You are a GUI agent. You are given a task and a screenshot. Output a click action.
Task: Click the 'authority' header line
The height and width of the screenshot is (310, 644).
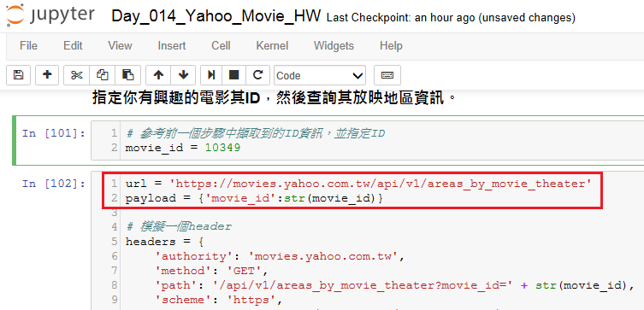click(x=281, y=257)
